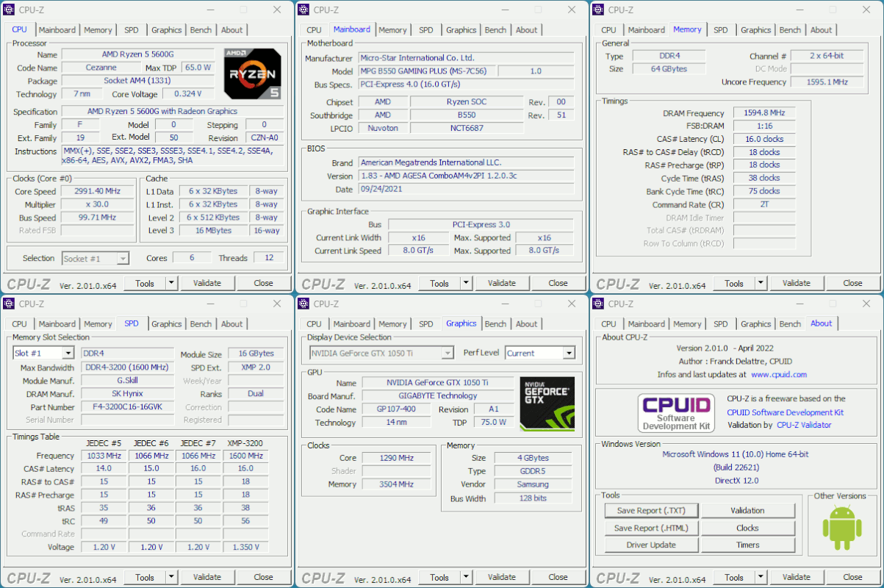Screen dimensions: 884x588
Task: Click the Core Speed value 2991.40 MHz
Action: tap(98, 191)
